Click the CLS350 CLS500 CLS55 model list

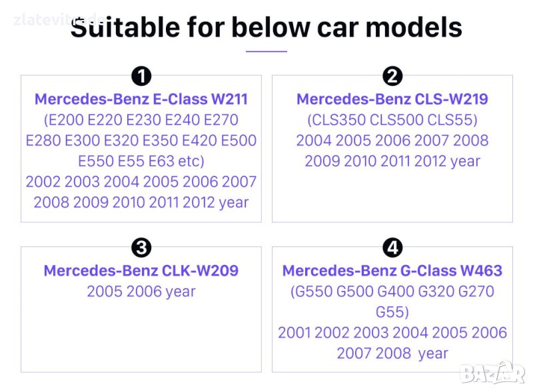392,120
